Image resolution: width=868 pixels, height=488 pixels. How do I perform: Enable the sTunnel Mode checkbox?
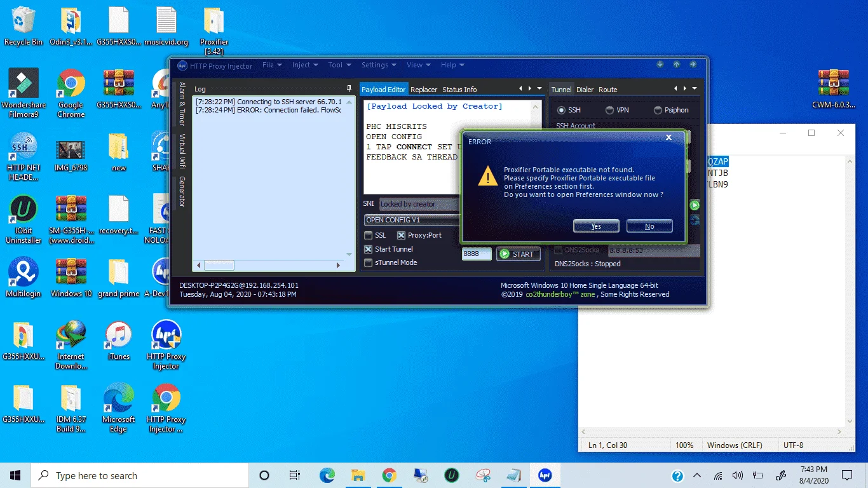tap(368, 262)
